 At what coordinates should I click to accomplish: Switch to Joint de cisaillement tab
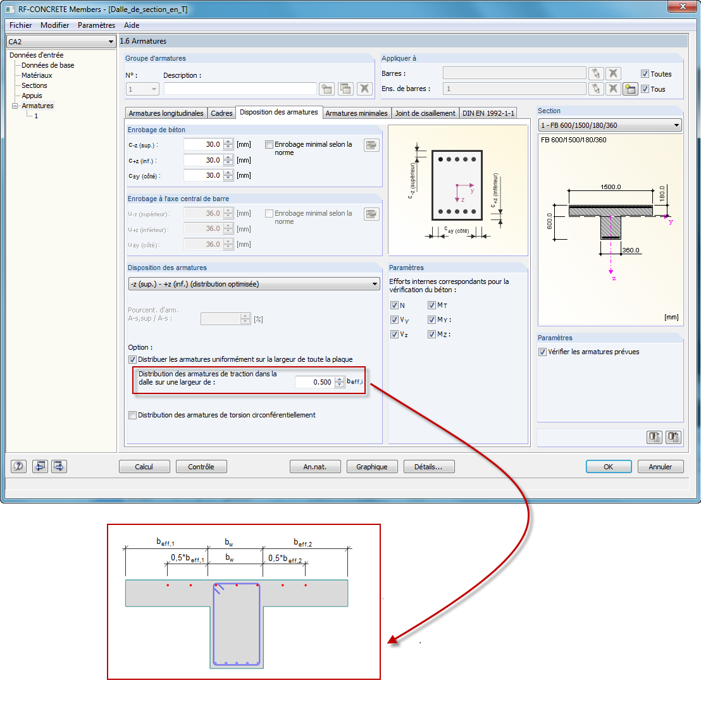coord(425,113)
